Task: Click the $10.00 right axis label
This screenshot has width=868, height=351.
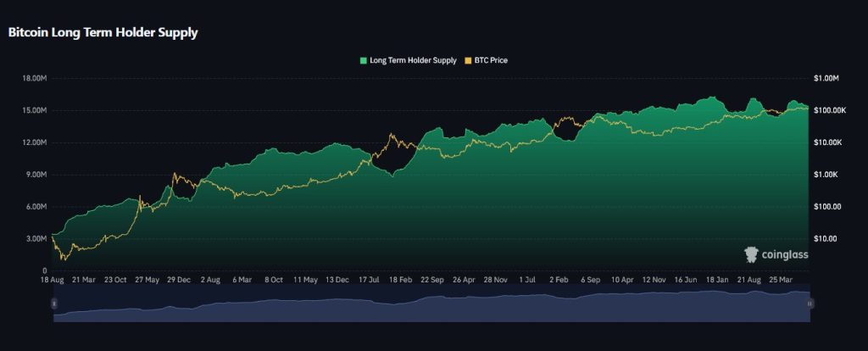Action: point(825,238)
